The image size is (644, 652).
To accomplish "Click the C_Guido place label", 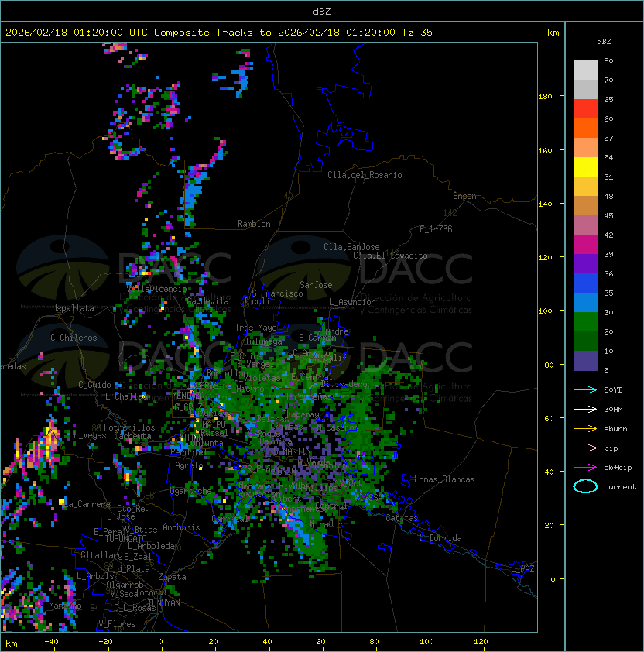I will click(x=94, y=385).
